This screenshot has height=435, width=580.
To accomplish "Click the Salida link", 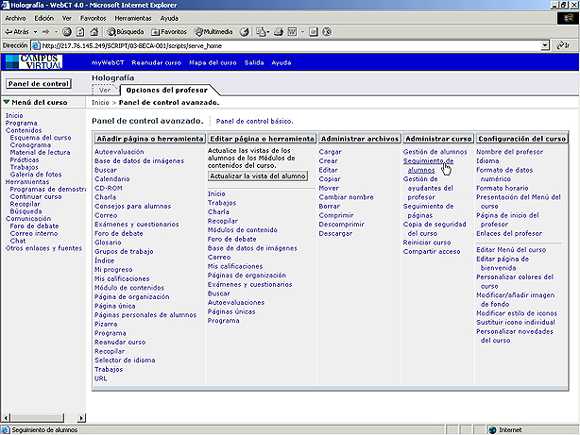I will (x=254, y=63).
